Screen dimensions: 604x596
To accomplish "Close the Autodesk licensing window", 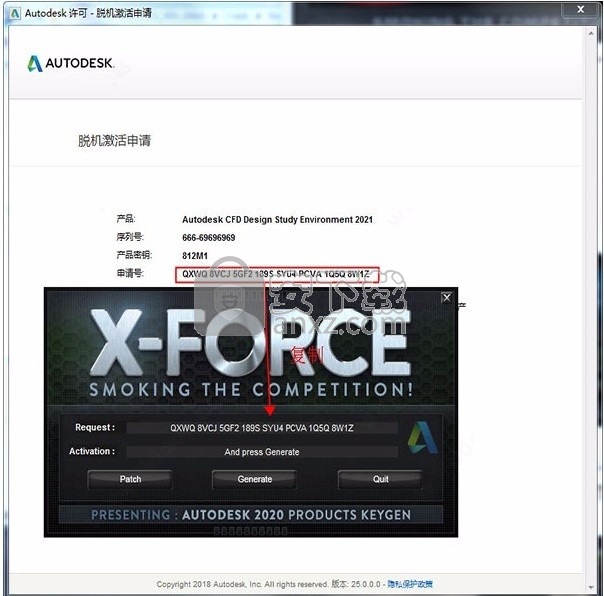I will [x=581, y=9].
